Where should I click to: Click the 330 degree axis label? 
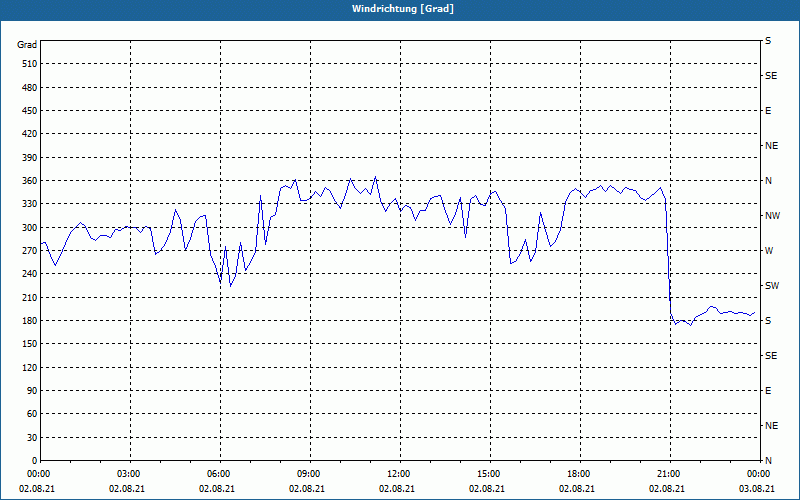tap(30, 204)
